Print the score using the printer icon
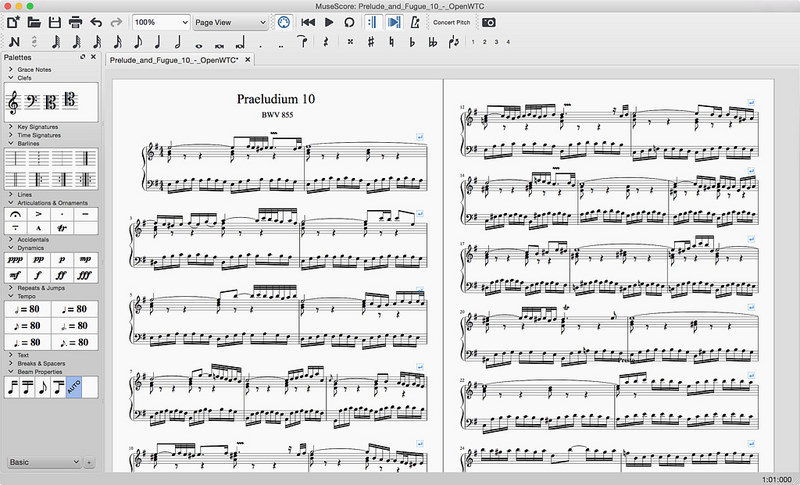The height and width of the screenshot is (485, 800). click(x=76, y=22)
